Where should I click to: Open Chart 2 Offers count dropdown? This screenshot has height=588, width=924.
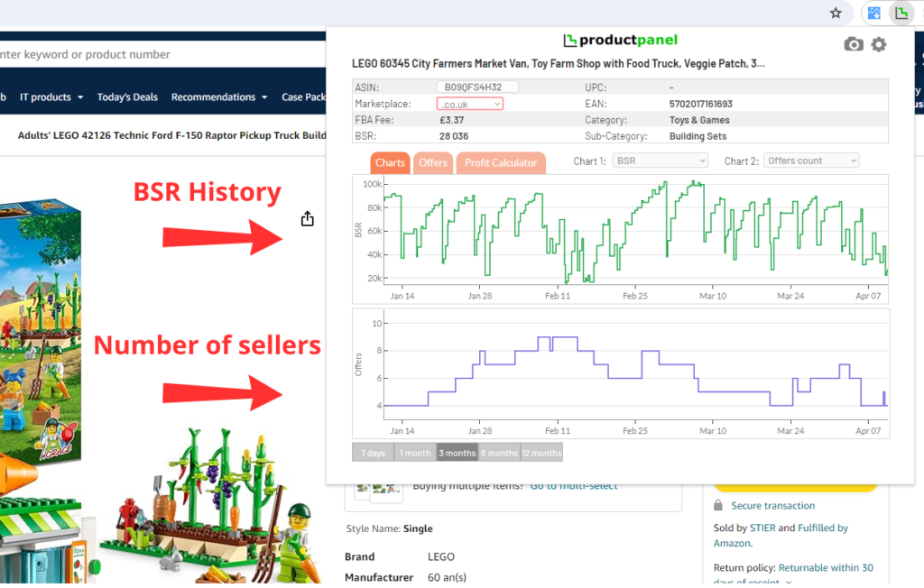point(811,161)
